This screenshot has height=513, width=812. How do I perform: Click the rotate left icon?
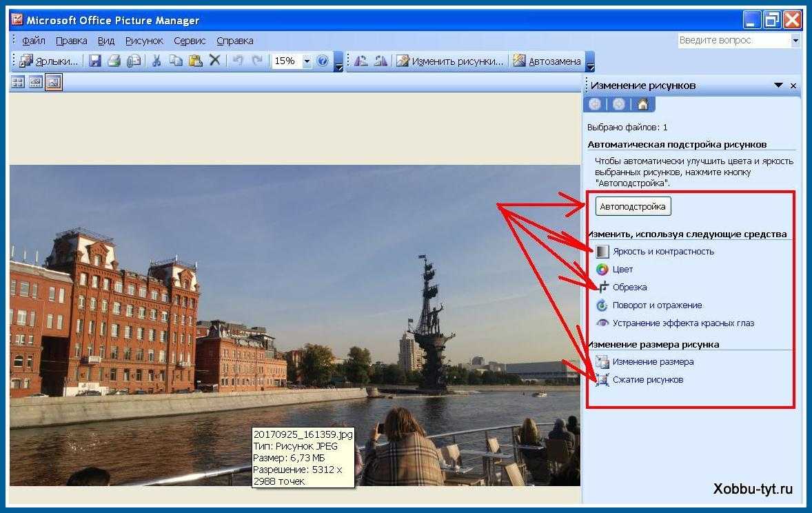[x=361, y=61]
